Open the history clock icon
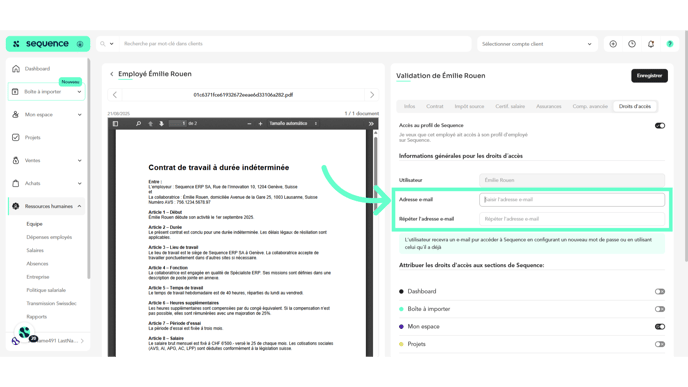The width and height of the screenshot is (688, 387). click(632, 44)
